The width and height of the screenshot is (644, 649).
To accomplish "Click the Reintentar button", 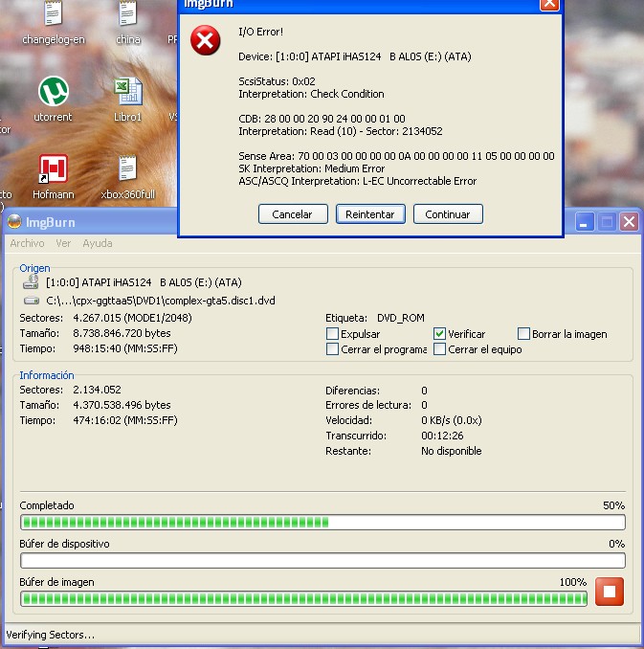I will tap(370, 214).
